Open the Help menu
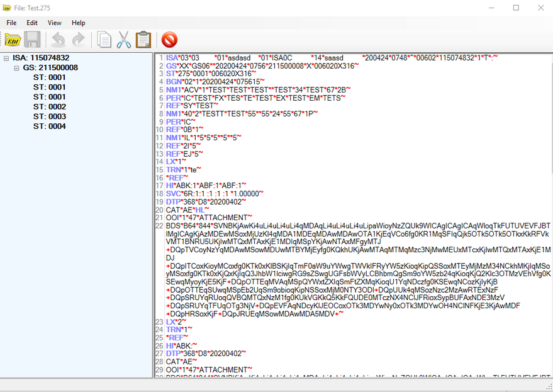553x392 pixels. [x=78, y=23]
